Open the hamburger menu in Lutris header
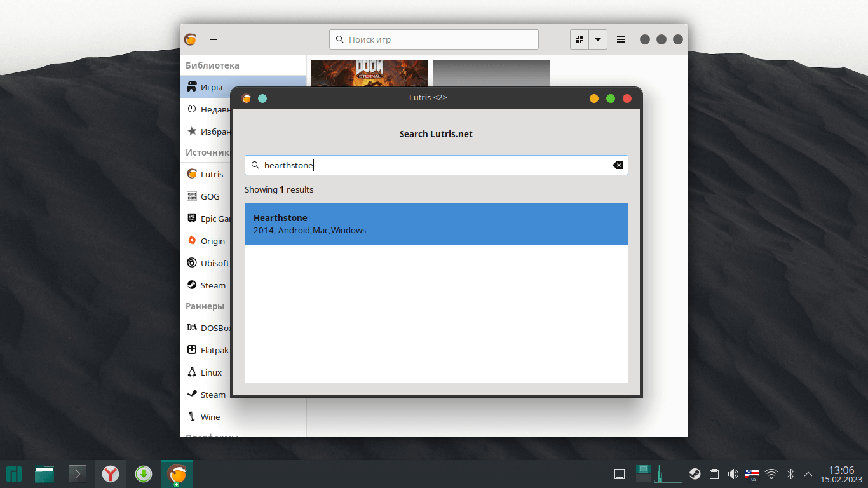This screenshot has width=868, height=488. tap(621, 39)
